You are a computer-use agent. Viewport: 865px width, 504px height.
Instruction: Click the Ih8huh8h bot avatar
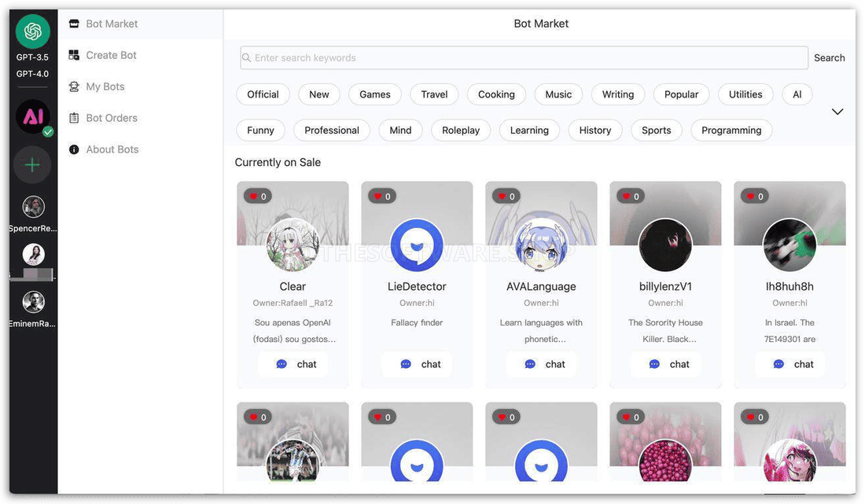point(790,245)
